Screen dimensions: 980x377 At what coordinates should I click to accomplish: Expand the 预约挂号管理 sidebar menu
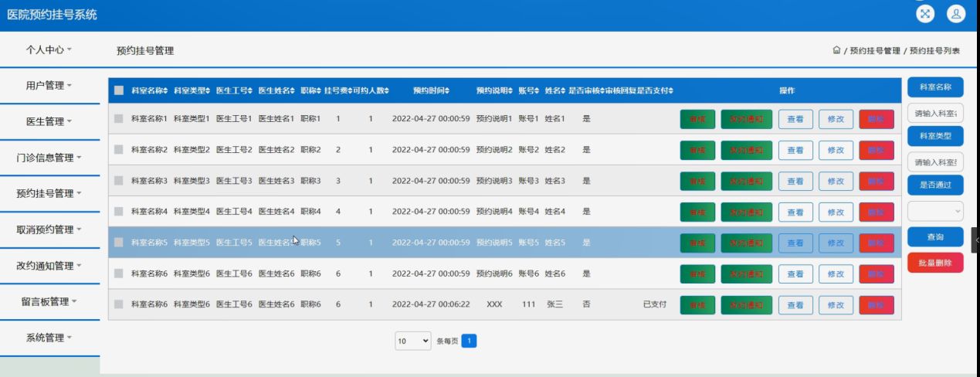click(x=49, y=194)
